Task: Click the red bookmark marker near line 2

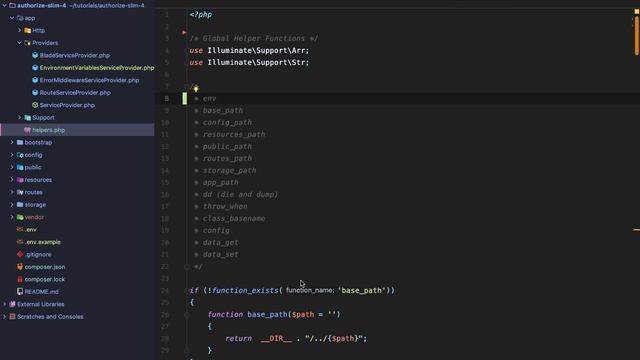Action: [184, 32]
